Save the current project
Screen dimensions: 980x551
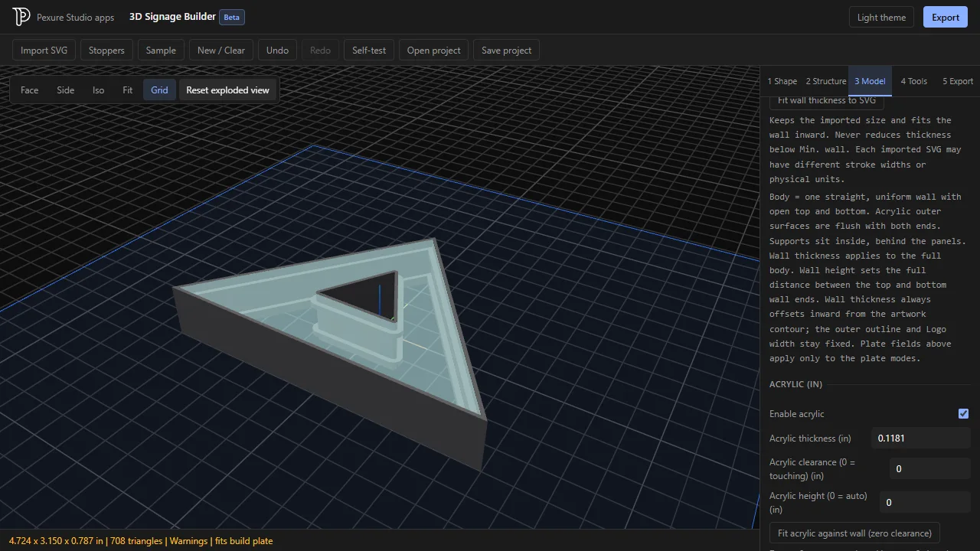click(506, 51)
